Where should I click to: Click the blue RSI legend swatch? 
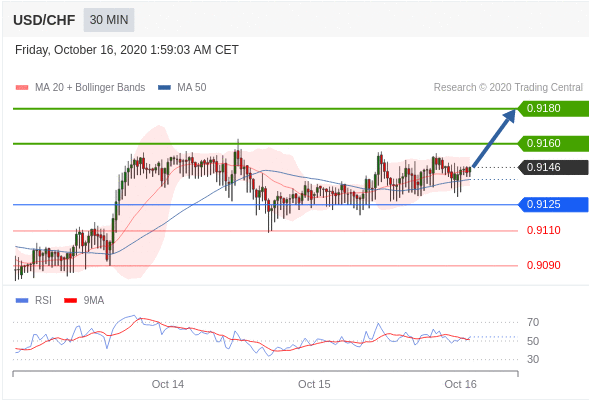22,301
